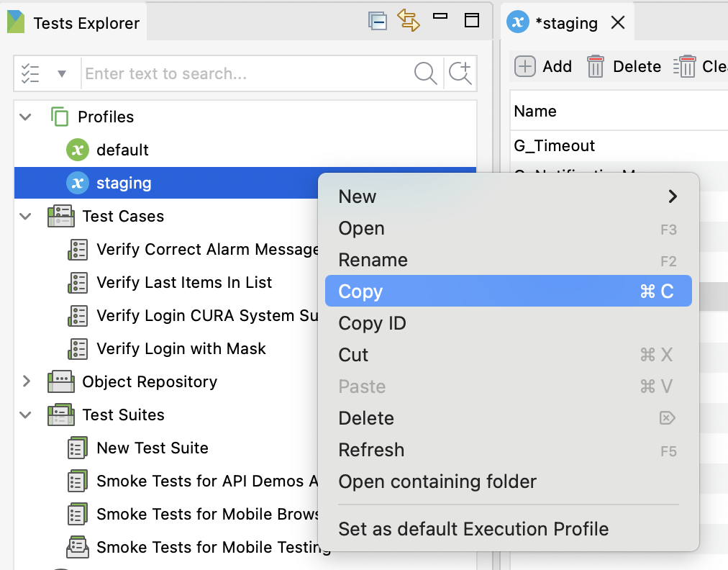728x570 pixels.
Task: Switch to the *staging editor tab
Action: click(x=566, y=23)
